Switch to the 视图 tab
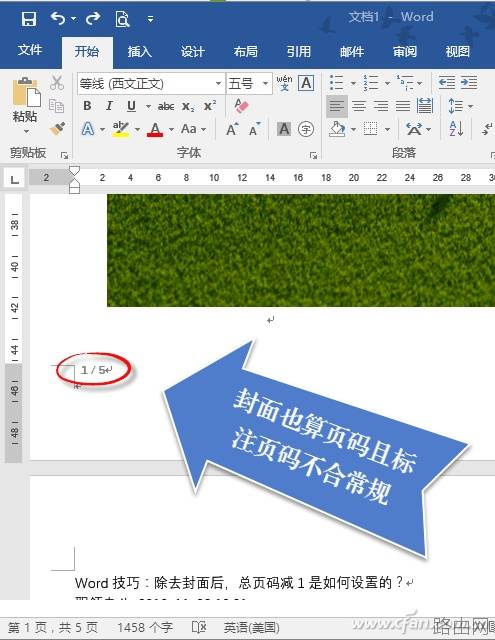495x640 pixels. tap(457, 51)
